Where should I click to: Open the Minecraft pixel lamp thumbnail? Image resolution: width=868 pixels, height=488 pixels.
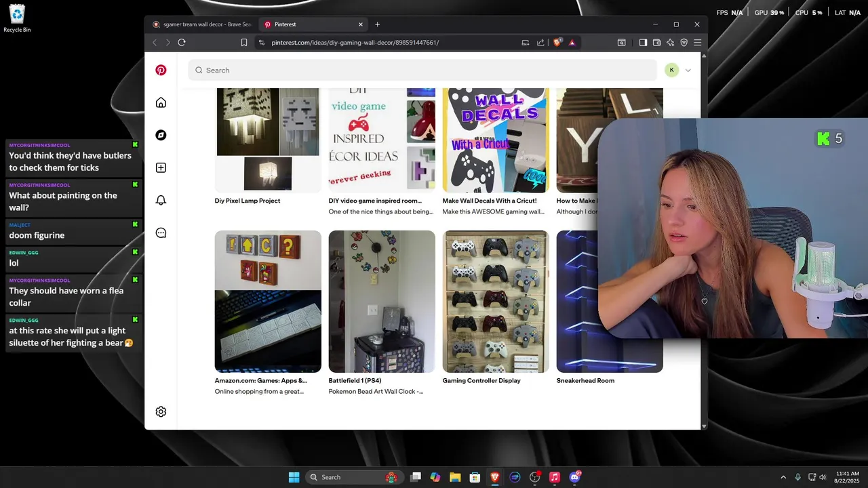point(268,140)
